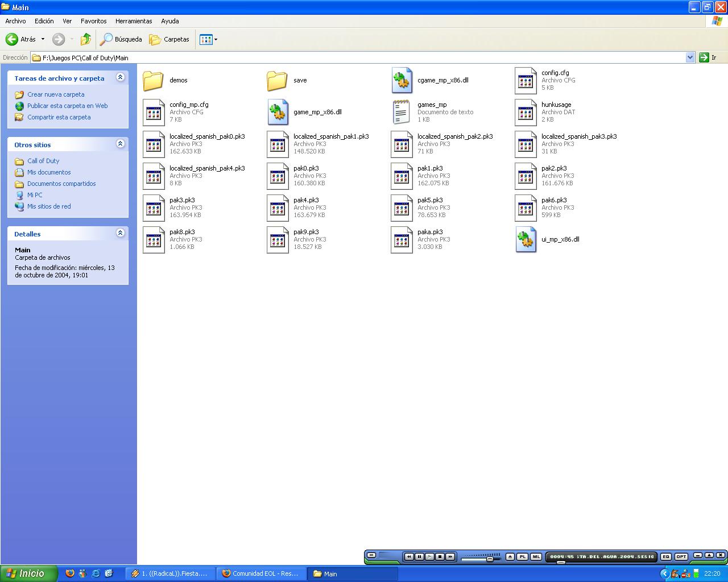This screenshot has width=728, height=582.
Task: Select the localized_spanish_pak2.pk3 file icon
Action: point(402,144)
